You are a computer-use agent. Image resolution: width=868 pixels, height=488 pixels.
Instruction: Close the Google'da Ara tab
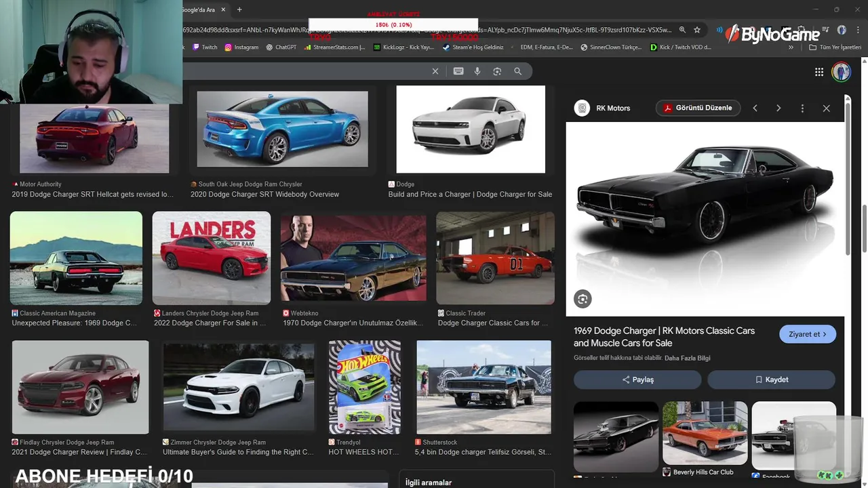pyautogui.click(x=222, y=9)
